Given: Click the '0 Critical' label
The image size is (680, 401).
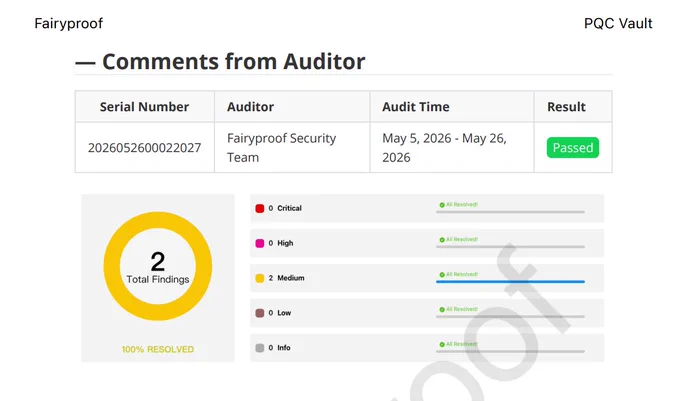Looking at the screenshot, I should coord(285,208).
